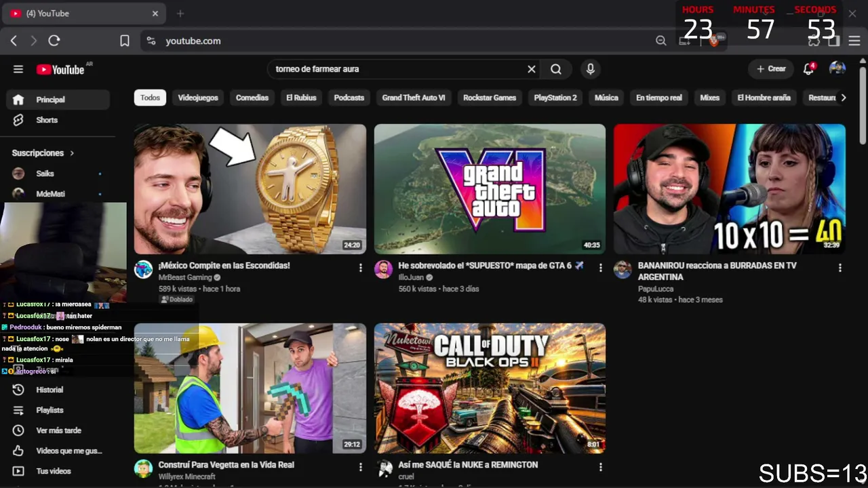Open the Willyrex Minecraft channel avatar
The image size is (868, 488).
143,468
